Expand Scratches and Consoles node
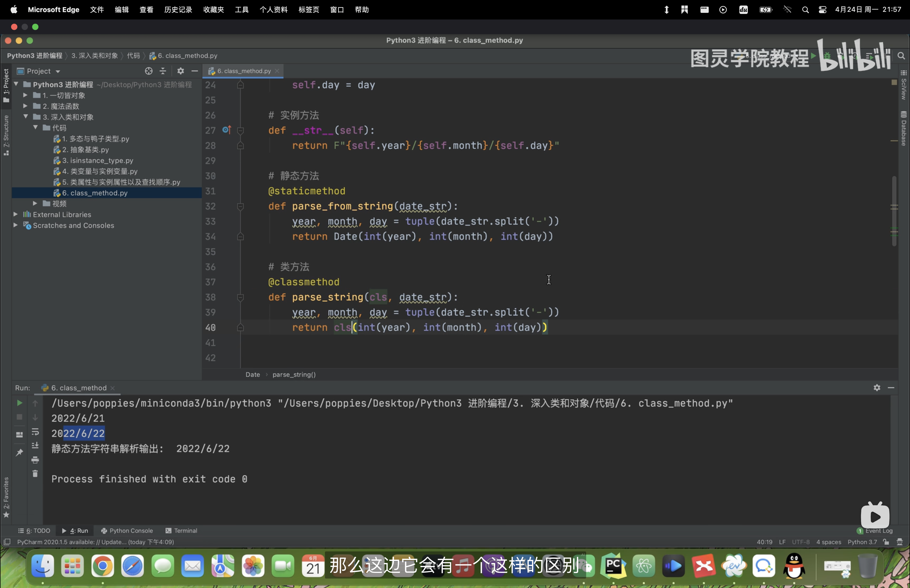The height and width of the screenshot is (588, 910). point(16,225)
